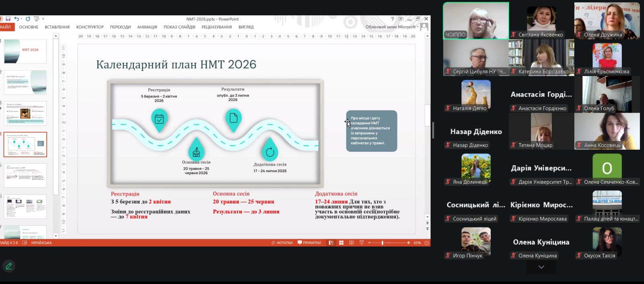
Task: Click the Redo/Repeat icon
Action: pyautogui.click(x=28, y=19)
